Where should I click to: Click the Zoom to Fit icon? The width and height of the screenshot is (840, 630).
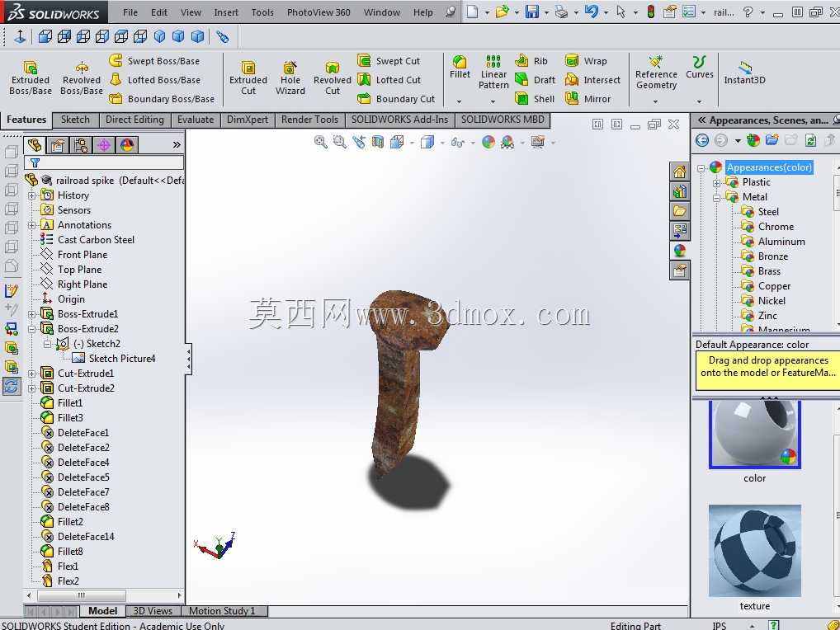321,142
